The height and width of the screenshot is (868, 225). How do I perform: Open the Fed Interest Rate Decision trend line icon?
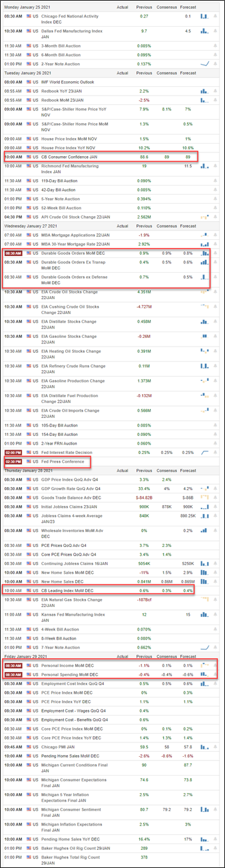tap(205, 452)
